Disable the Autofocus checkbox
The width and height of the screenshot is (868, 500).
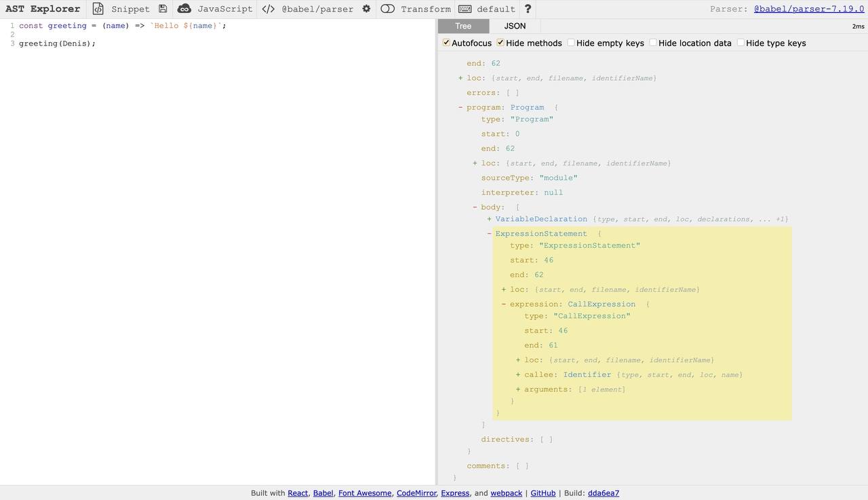point(446,43)
